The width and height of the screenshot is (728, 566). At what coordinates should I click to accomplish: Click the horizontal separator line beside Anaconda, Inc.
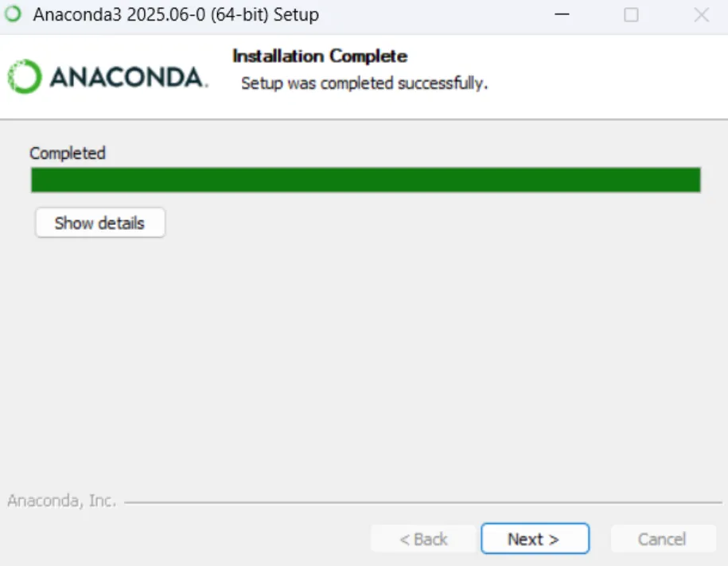[423, 502]
